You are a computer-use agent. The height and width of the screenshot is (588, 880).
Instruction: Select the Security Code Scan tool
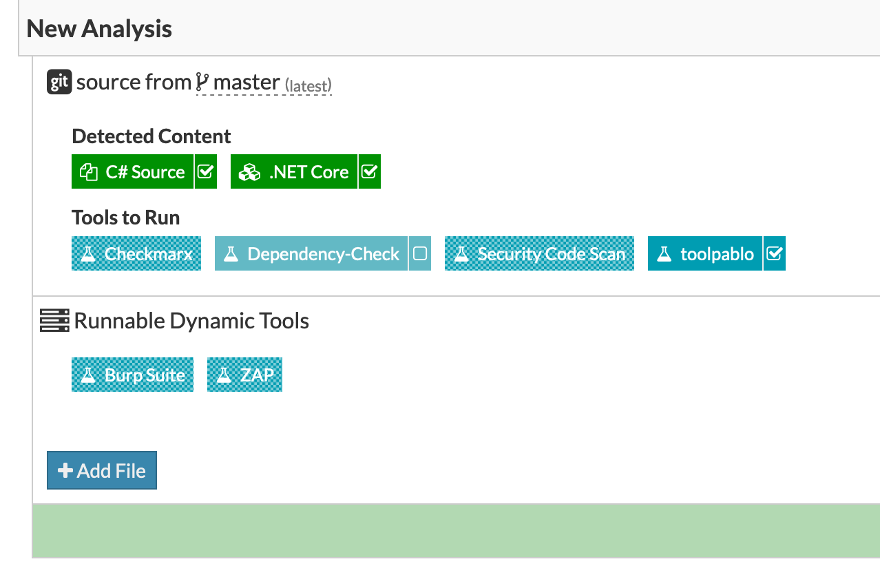click(539, 253)
